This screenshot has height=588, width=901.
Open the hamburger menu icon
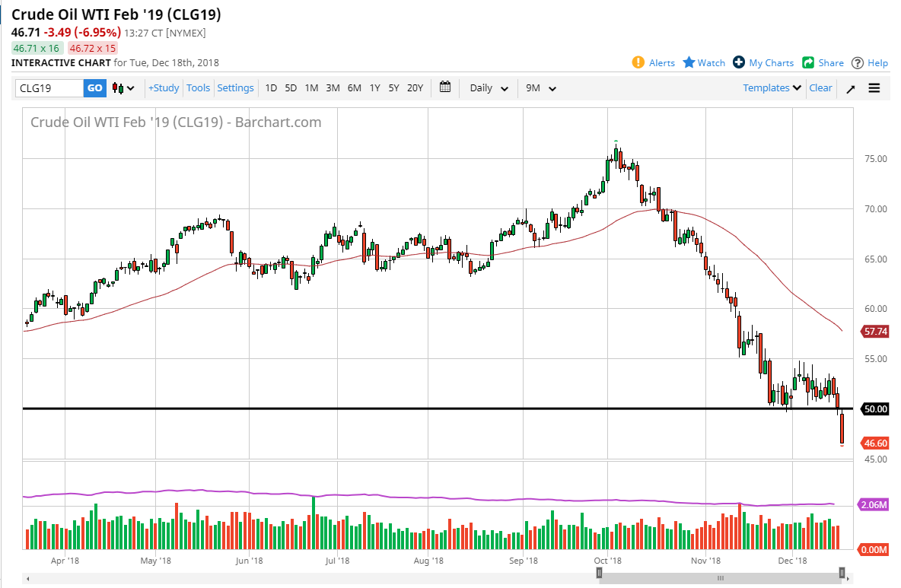[874, 88]
